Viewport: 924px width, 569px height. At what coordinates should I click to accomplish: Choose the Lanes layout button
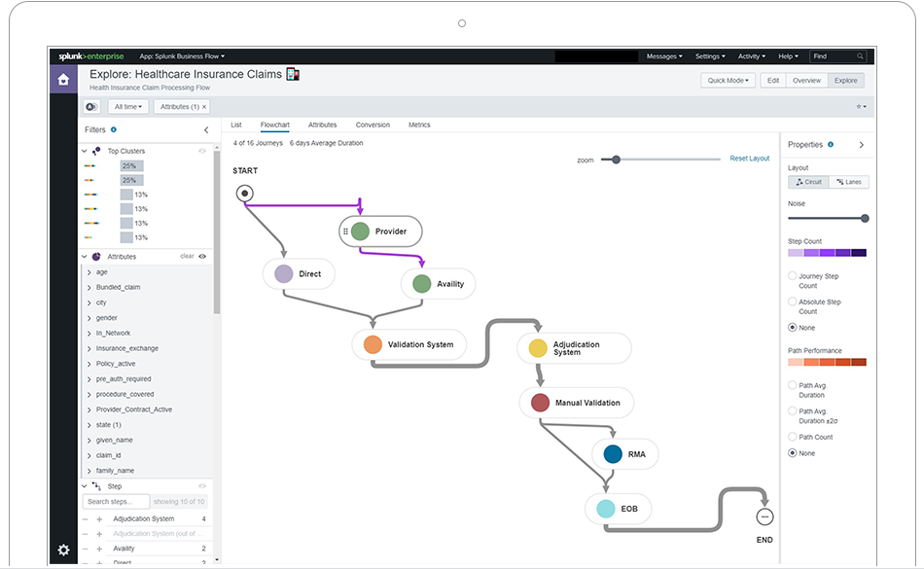click(x=849, y=182)
